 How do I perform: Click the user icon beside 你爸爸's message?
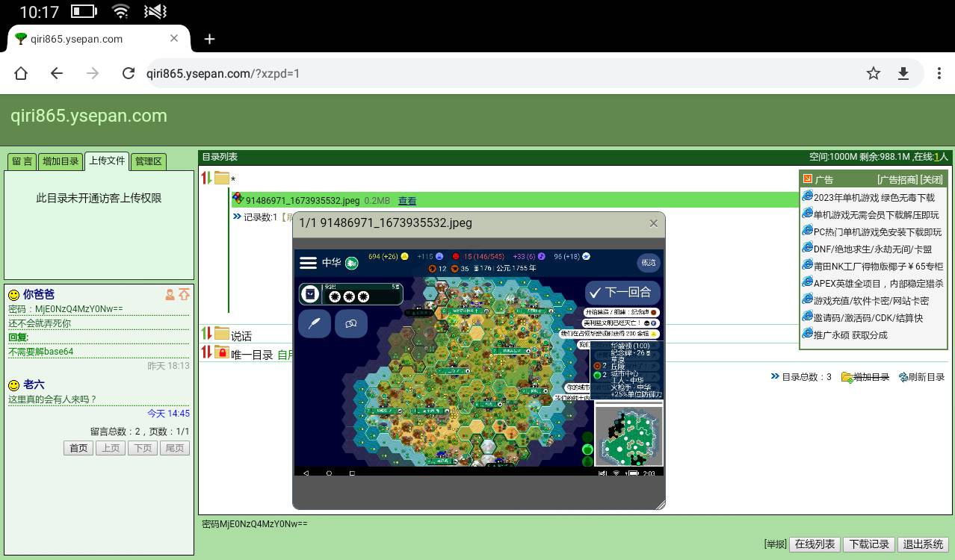170,295
